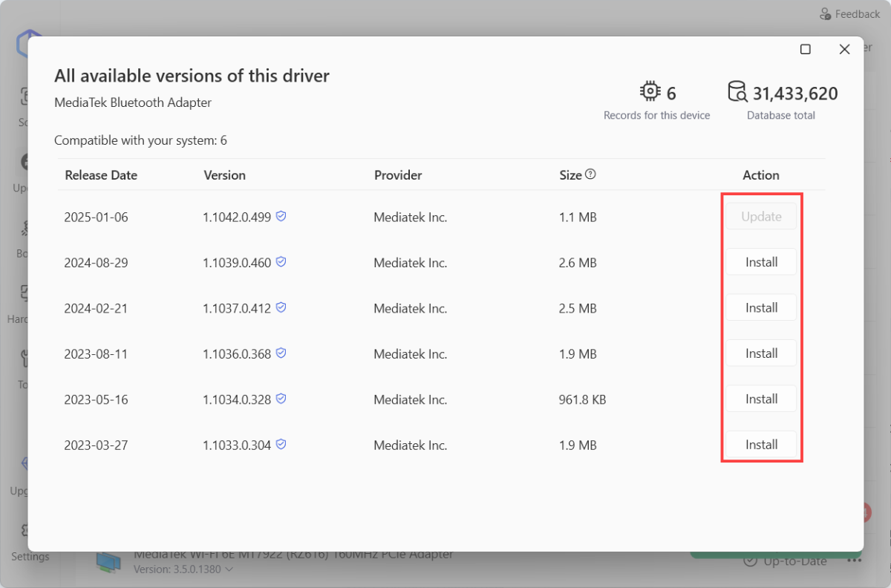Click verified shield icon next to 1.1042.0.499
The height and width of the screenshot is (588, 891).
[x=281, y=216]
